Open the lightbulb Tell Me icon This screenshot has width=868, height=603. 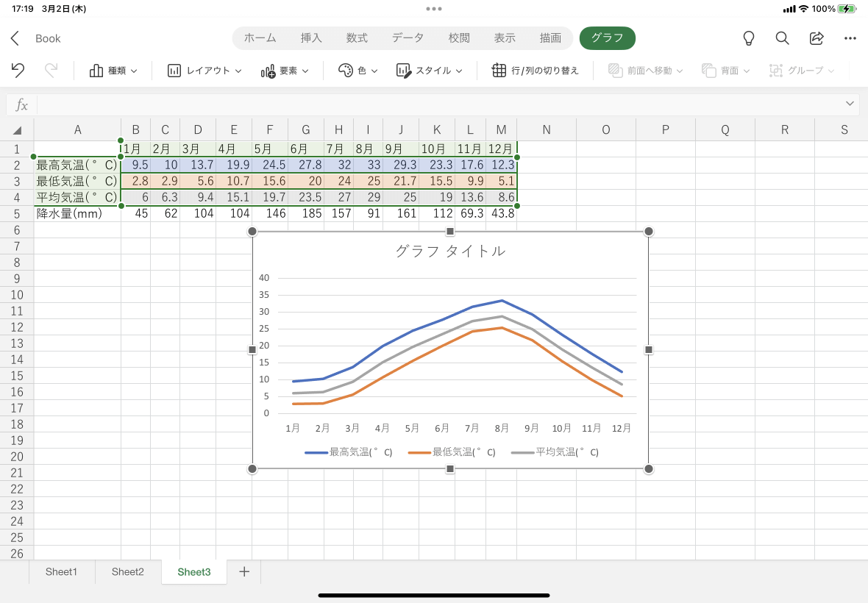click(748, 38)
